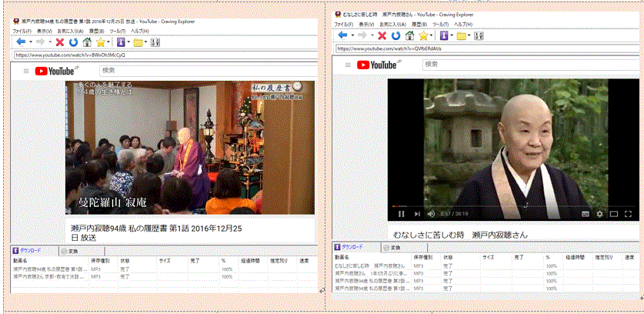Switch to 変換 tab in the right window
The image size is (644, 314).
(404, 247)
